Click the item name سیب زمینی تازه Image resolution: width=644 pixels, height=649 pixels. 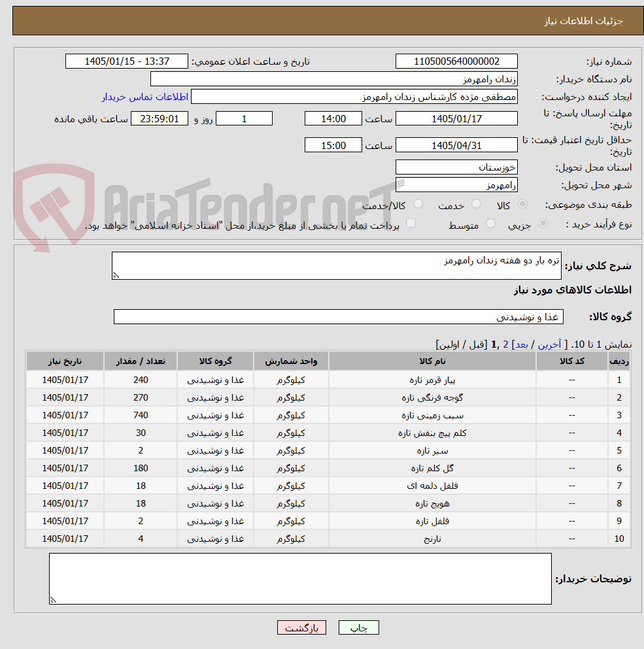click(432, 415)
